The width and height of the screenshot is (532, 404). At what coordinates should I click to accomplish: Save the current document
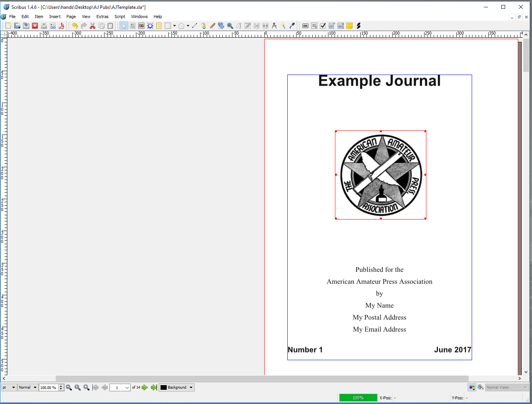(x=26, y=26)
